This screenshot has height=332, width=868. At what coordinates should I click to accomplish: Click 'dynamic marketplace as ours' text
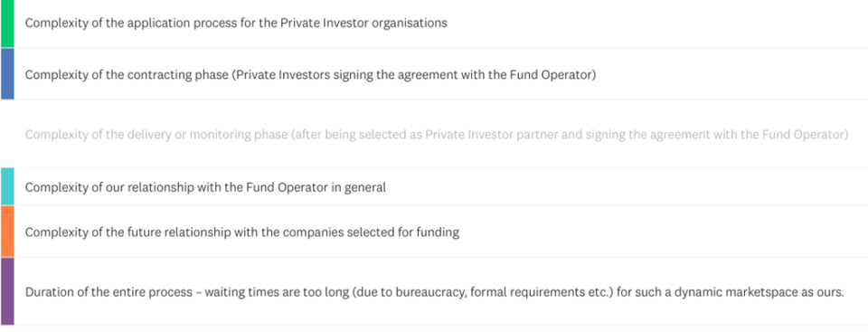(x=760, y=291)
